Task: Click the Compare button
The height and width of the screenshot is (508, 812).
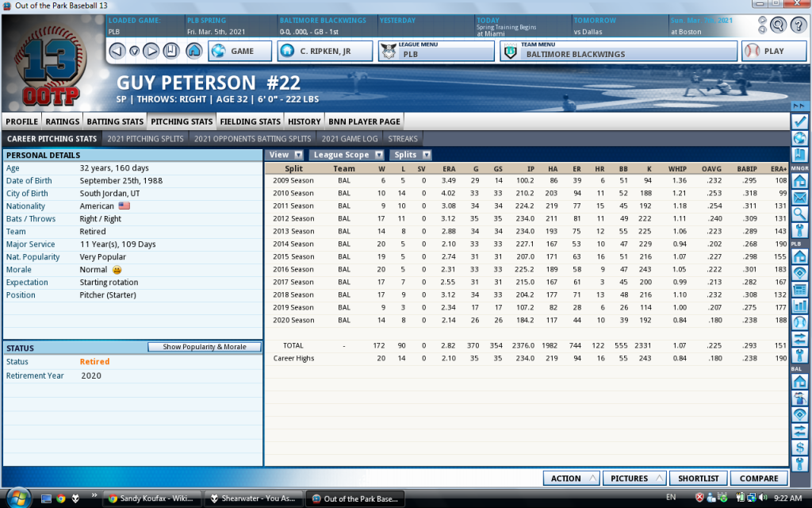Action: pyautogui.click(x=759, y=479)
